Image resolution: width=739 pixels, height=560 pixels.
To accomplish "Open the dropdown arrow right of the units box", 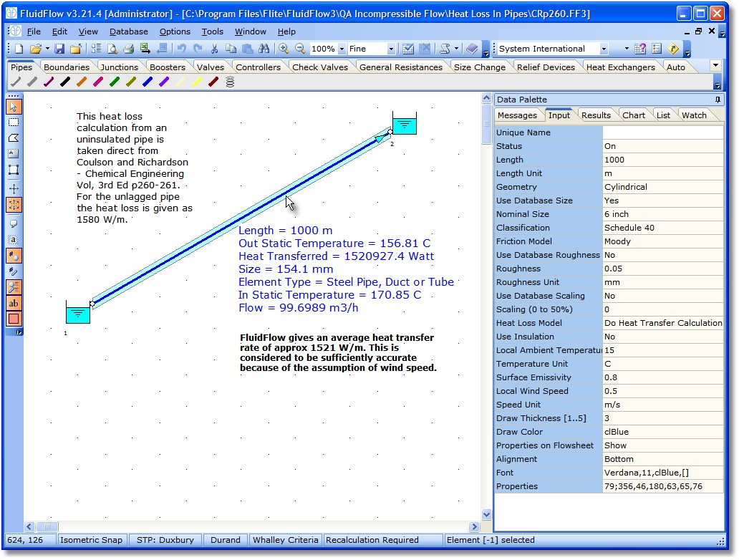I will (x=627, y=49).
